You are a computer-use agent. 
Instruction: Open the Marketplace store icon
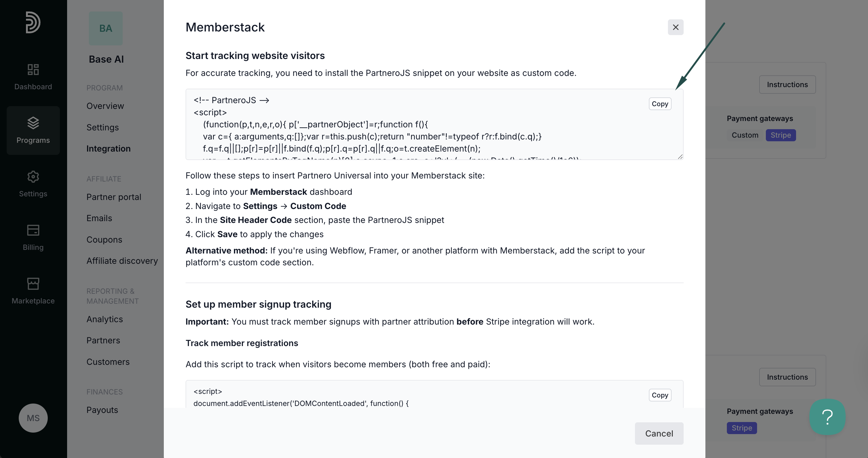(x=33, y=284)
